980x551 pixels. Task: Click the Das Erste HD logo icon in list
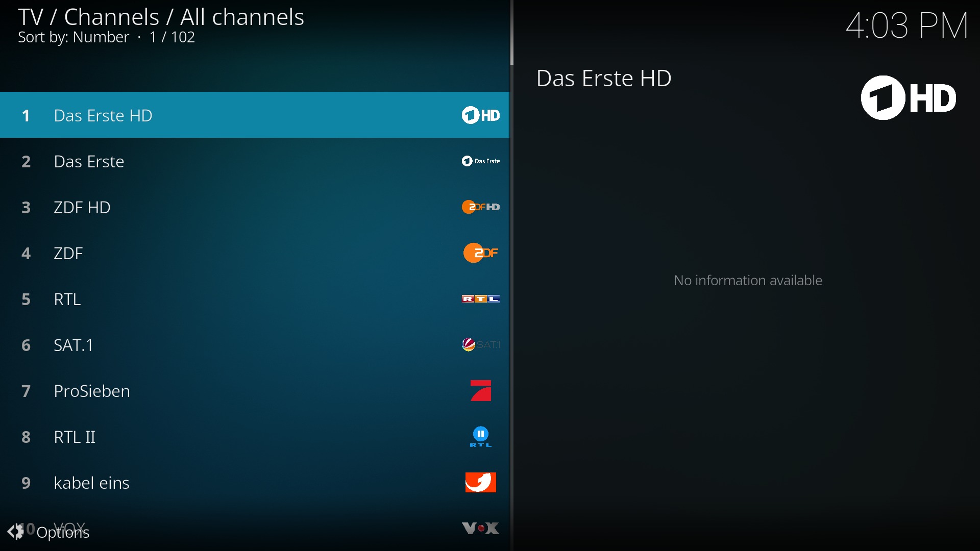point(480,115)
